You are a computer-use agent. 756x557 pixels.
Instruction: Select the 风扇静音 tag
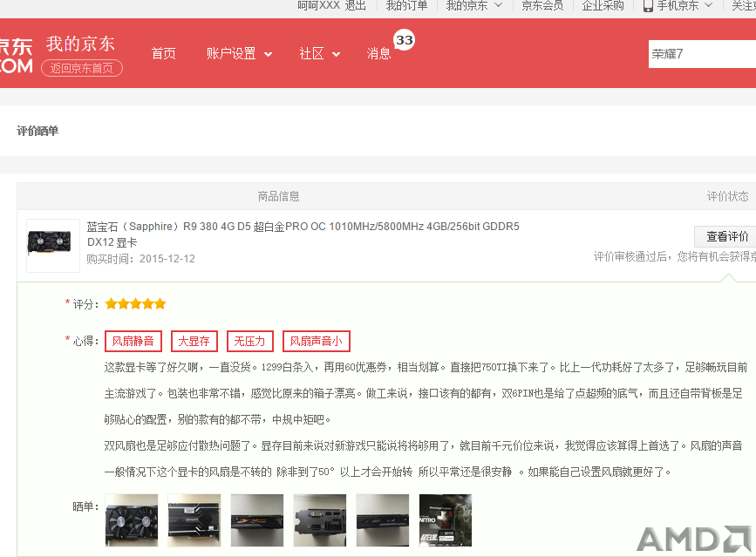click(133, 341)
